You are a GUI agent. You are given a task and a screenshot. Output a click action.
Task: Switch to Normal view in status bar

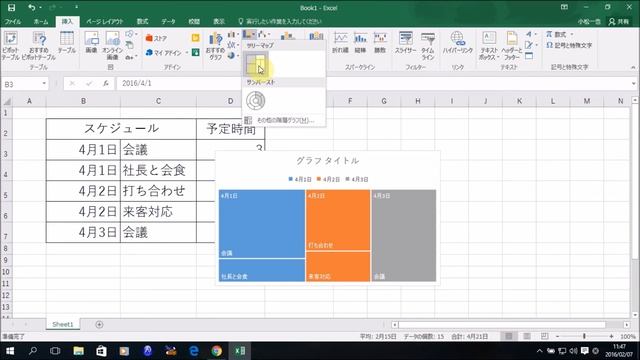click(x=509, y=336)
